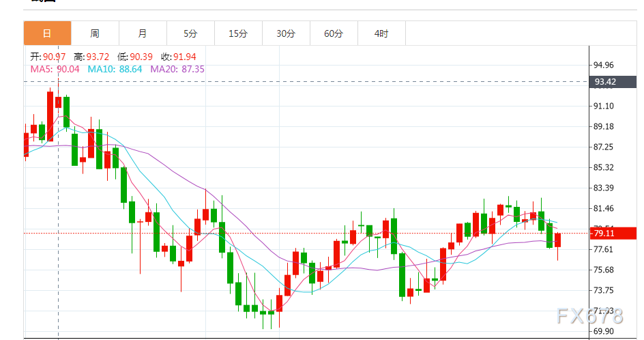Switch to the 4时 timeframe tab
Image resolution: width=644 pixels, height=340 pixels.
[381, 33]
